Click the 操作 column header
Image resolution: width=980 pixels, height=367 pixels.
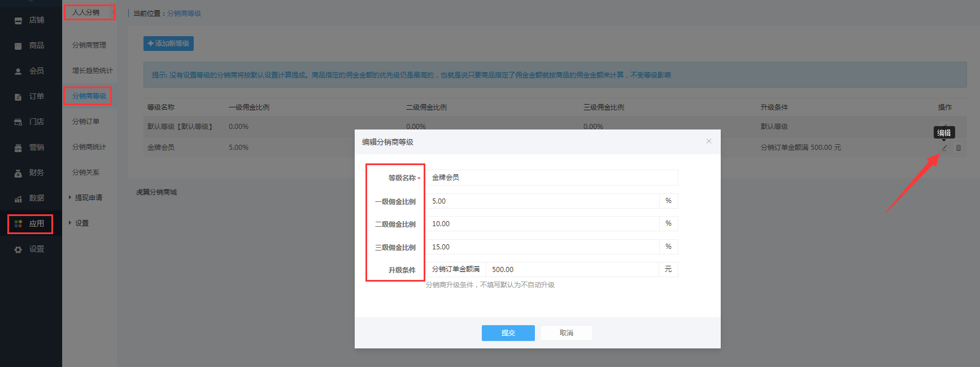(945, 107)
